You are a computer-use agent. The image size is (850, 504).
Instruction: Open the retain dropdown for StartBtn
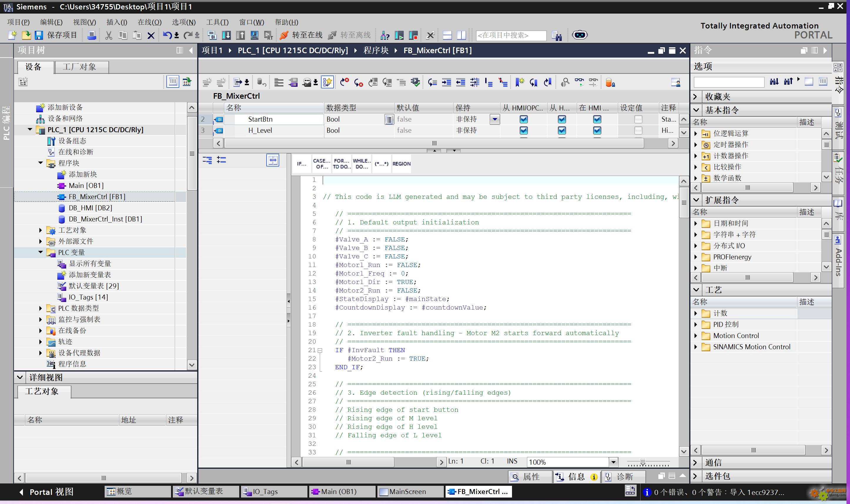[x=495, y=119]
